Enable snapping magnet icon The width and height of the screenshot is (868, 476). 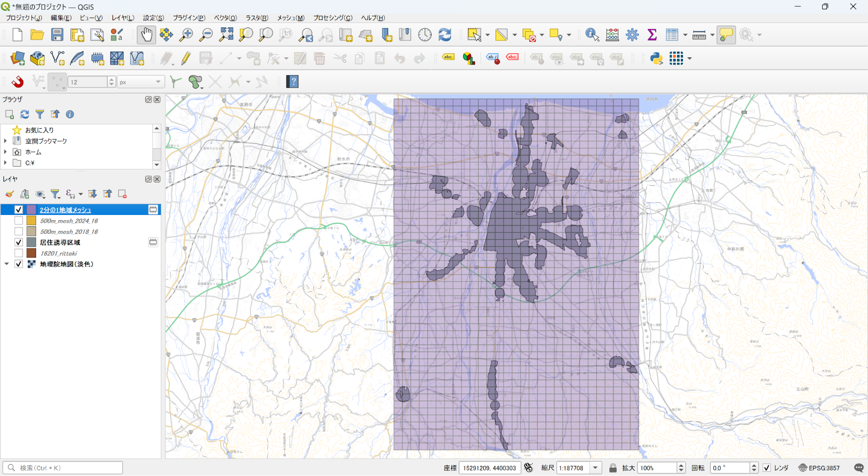pos(17,82)
